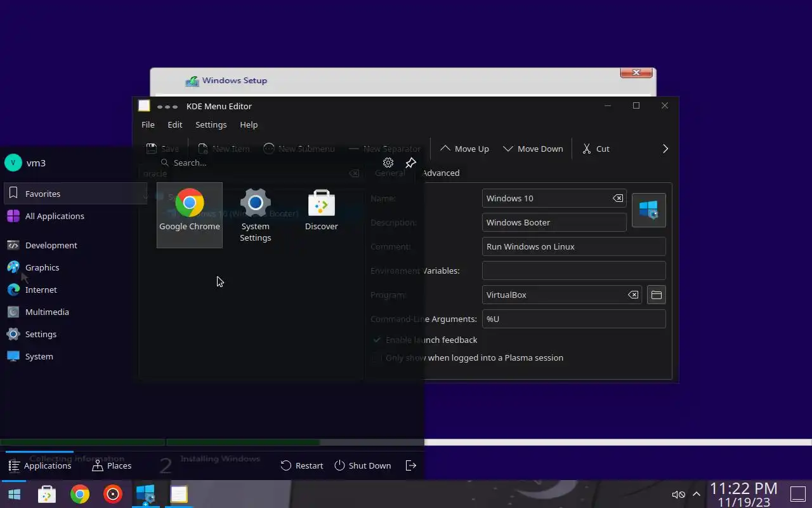Open the red recorder app in taskbar
Image resolution: width=812 pixels, height=508 pixels.
(x=113, y=494)
